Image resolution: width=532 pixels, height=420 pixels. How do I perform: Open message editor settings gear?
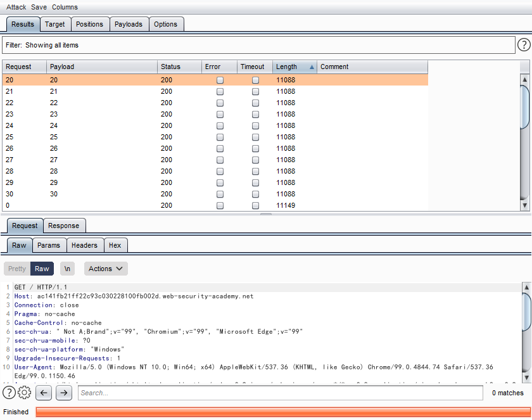(23, 393)
